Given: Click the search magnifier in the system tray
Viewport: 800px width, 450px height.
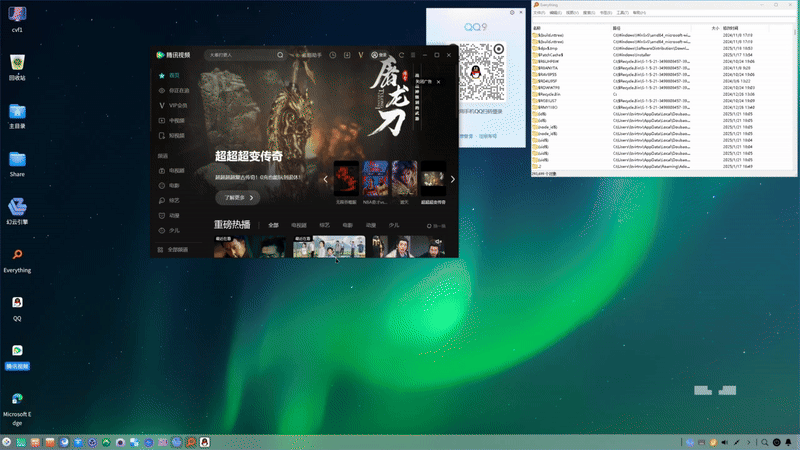Looking at the screenshot, I should tap(764, 442).
